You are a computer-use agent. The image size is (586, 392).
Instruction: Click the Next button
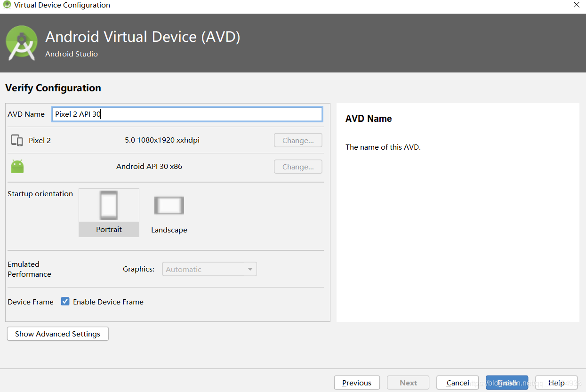click(x=408, y=383)
